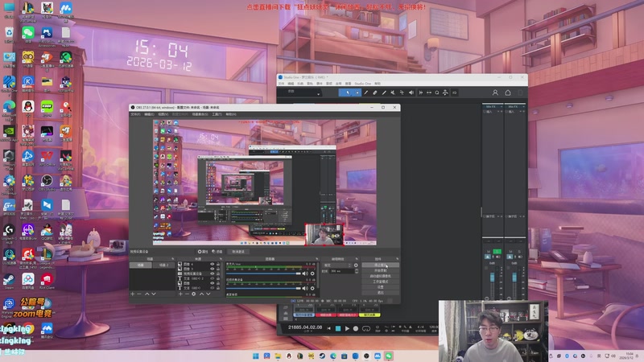The height and width of the screenshot is (362, 644).
Task: Toggle lock of 视频采集设备 source
Action: click(x=218, y=274)
